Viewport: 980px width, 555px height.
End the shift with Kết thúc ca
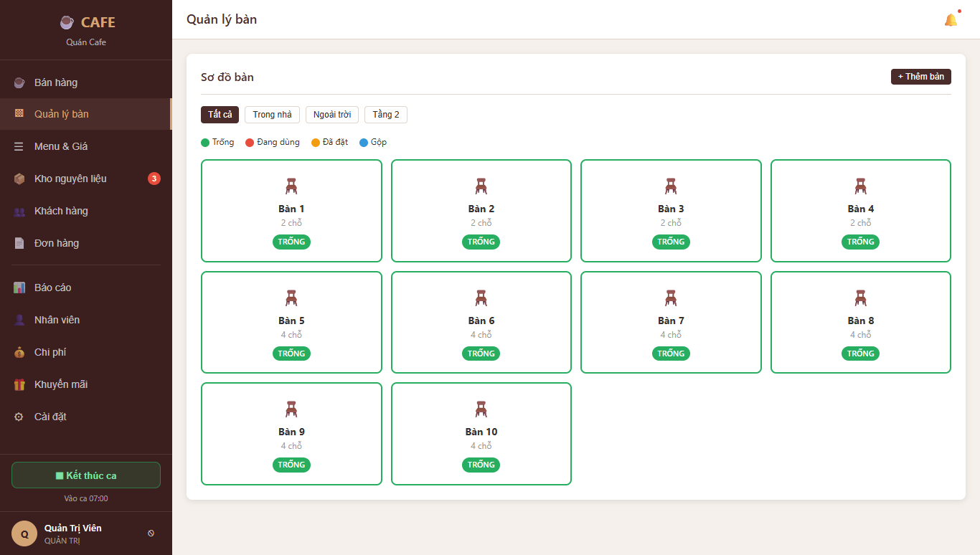86,475
